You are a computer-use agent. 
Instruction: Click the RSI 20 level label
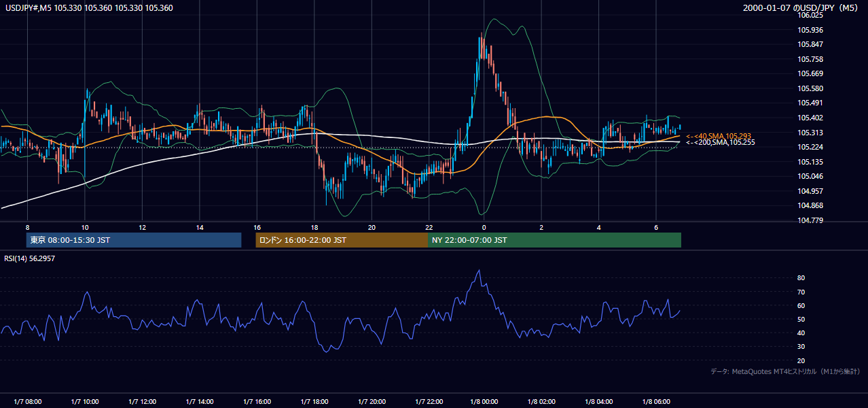click(801, 360)
